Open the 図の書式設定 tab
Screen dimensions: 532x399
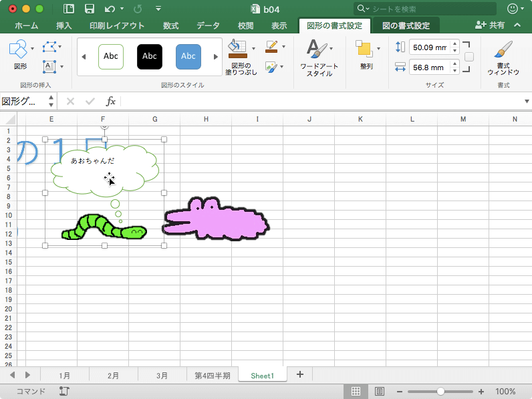tap(406, 25)
